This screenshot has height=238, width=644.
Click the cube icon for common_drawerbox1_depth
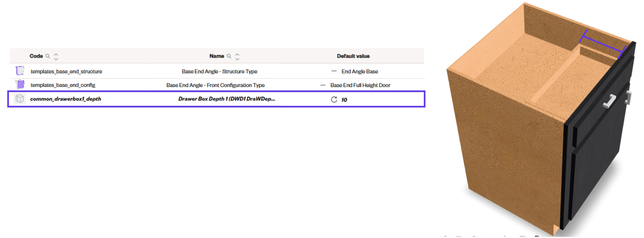point(19,99)
